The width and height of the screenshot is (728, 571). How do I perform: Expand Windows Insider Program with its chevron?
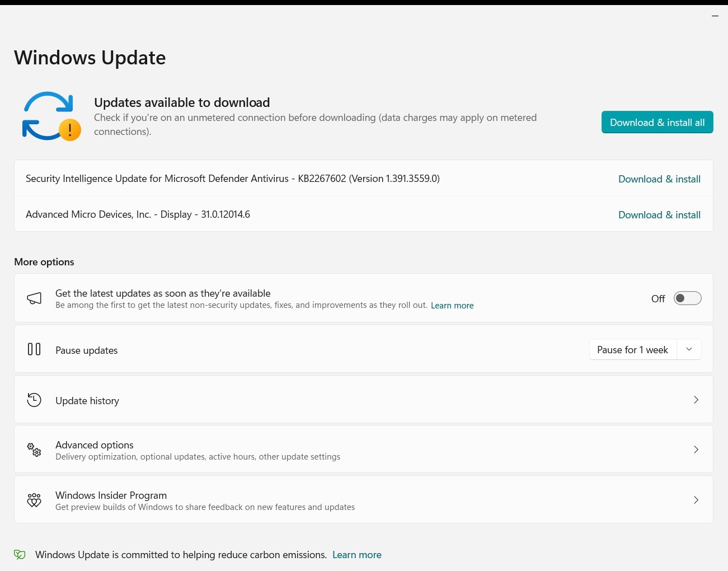(x=696, y=500)
